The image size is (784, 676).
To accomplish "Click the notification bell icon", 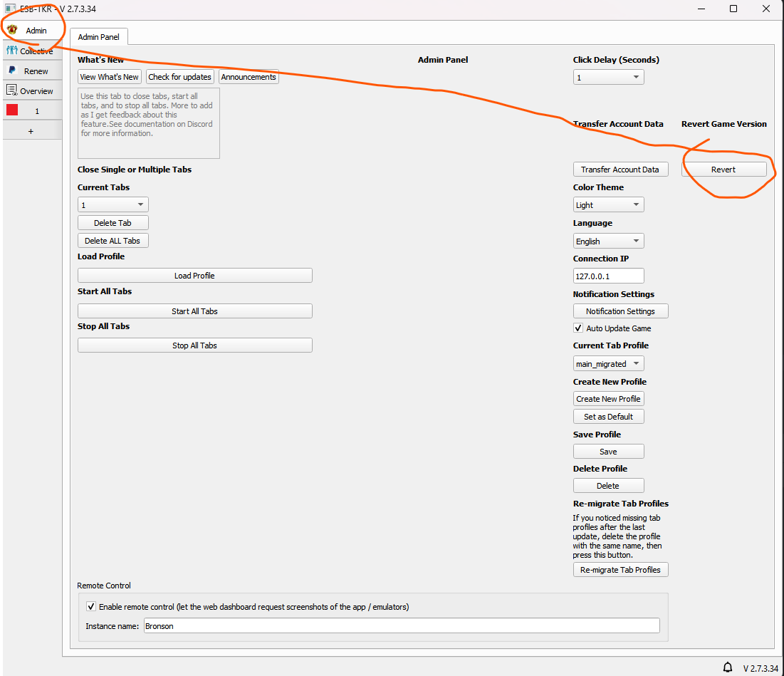I will coord(728,667).
